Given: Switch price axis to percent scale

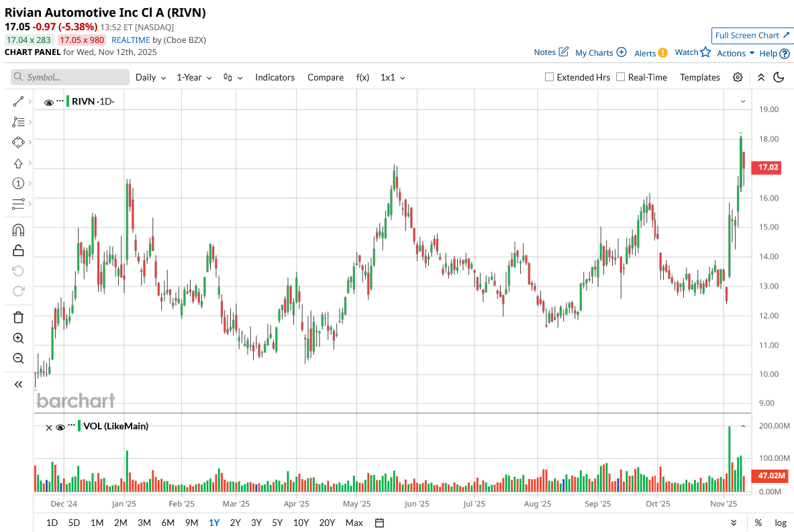Looking at the screenshot, I should 758,523.
